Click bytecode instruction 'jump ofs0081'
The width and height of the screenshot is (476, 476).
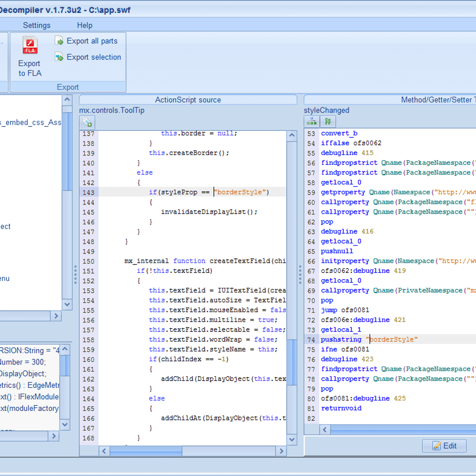click(x=345, y=310)
